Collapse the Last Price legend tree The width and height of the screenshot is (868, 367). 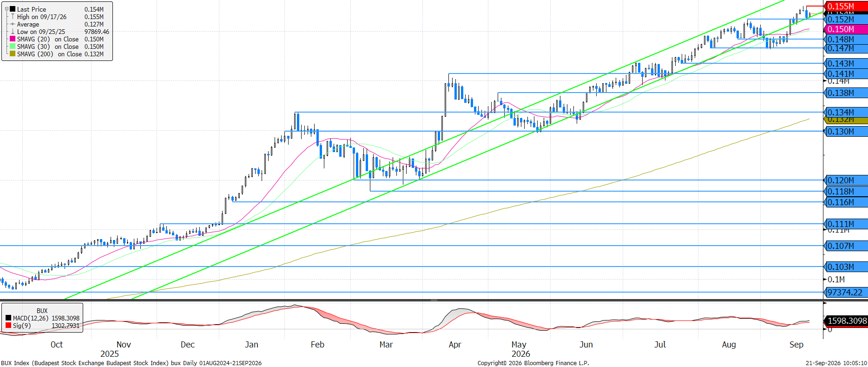click(7, 9)
